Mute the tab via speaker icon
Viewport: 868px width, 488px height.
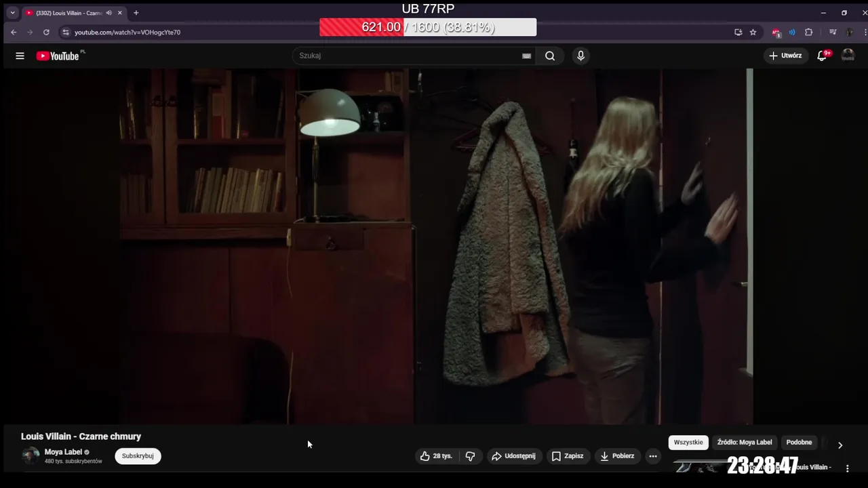click(108, 13)
